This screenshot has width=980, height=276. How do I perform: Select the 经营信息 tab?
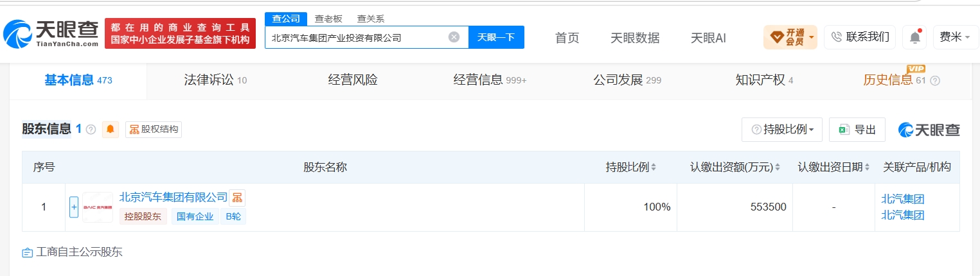pyautogui.click(x=490, y=80)
